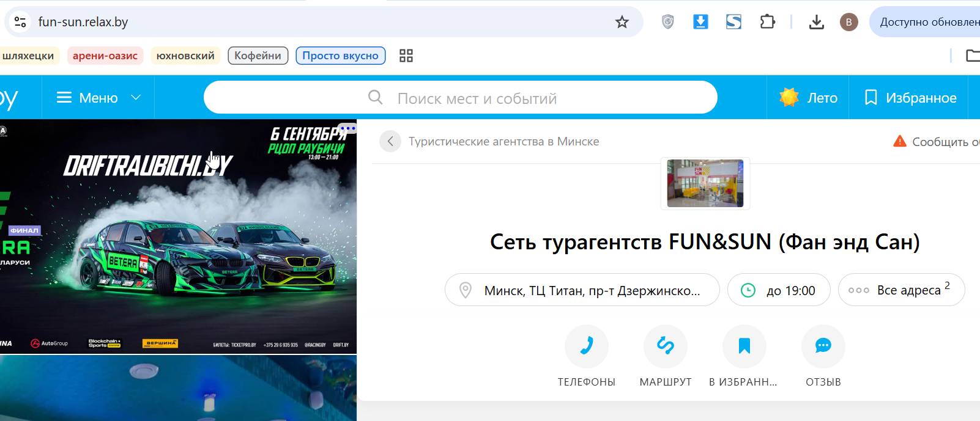Open the FUN&SUN agency photo thumbnail
Image resolution: width=980 pixels, height=421 pixels.
tap(705, 183)
